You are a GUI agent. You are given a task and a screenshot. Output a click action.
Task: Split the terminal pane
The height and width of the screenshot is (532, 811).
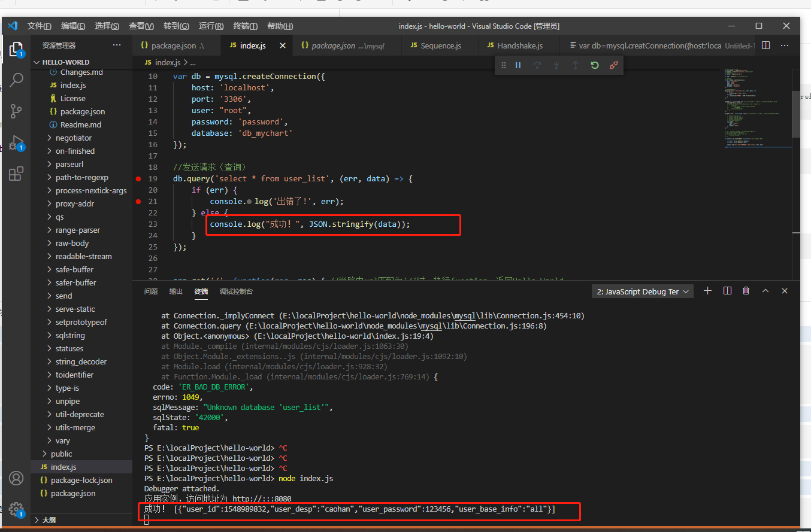727,291
